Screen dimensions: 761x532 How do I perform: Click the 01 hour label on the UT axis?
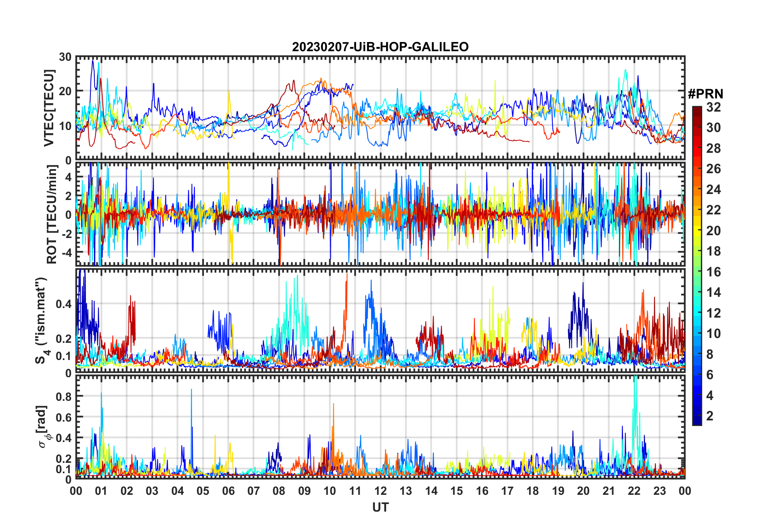point(101,491)
